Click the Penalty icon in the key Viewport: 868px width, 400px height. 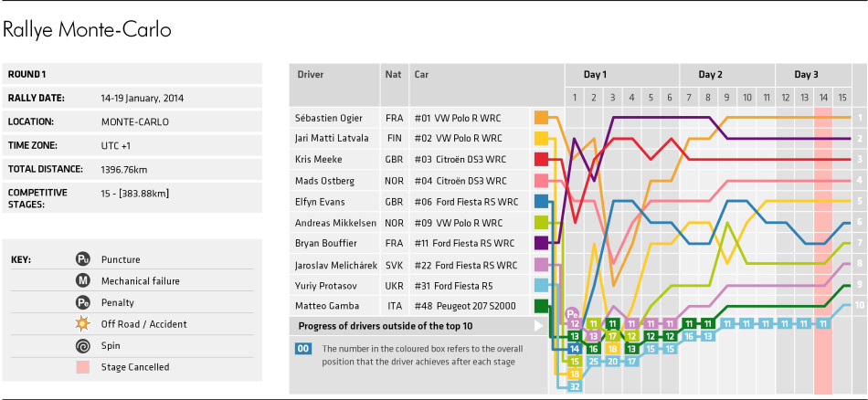coord(82,302)
